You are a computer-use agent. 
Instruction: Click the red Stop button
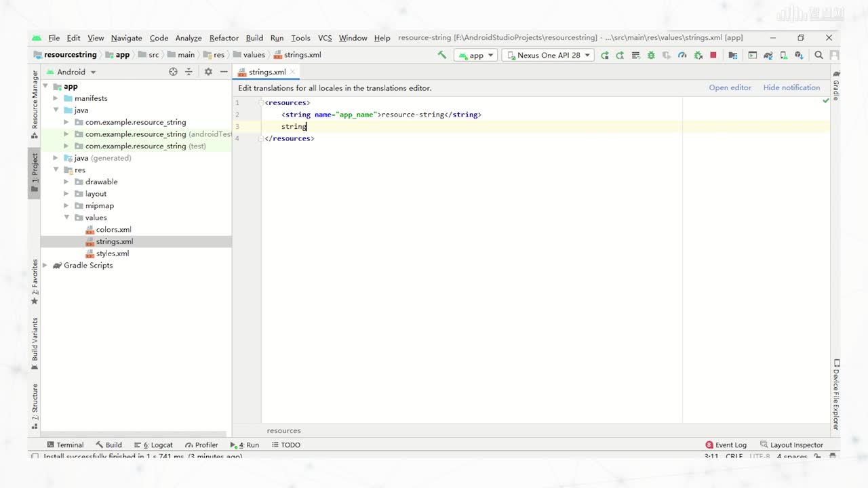click(713, 55)
